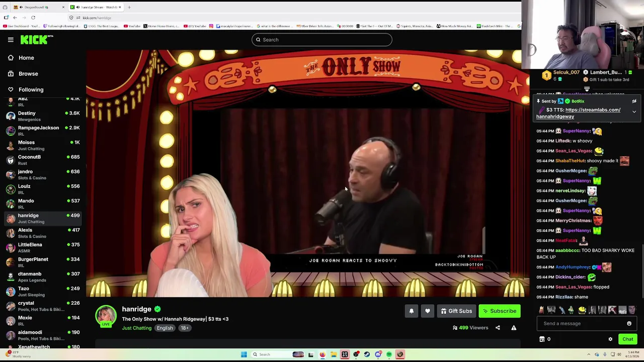Open Loulz channel in sidebar
644x362 pixels.
pyautogui.click(x=43, y=189)
